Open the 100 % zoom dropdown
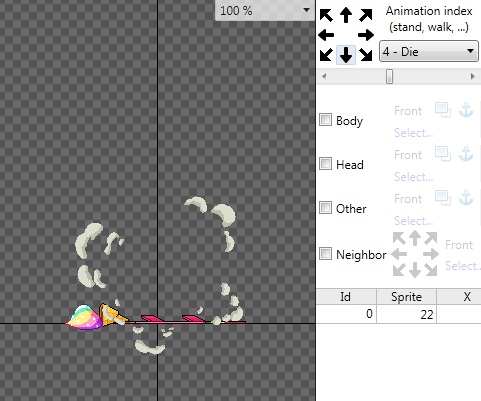The width and height of the screenshot is (481, 401). coord(265,10)
